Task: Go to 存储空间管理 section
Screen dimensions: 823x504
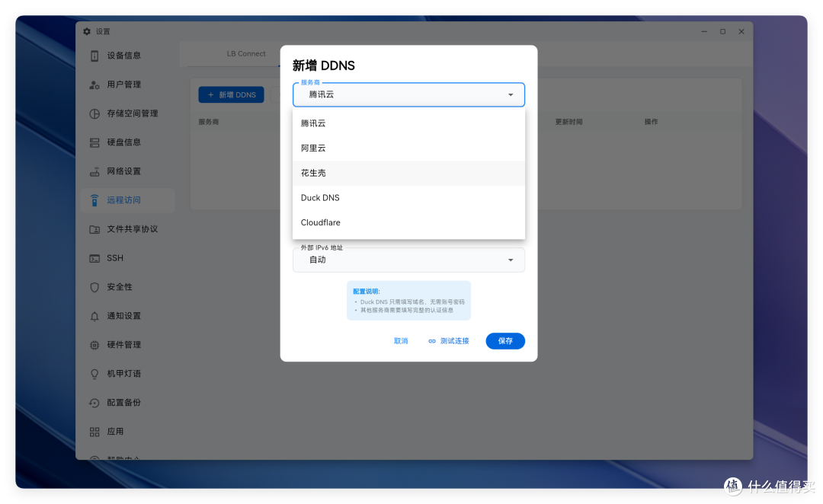Action: click(127, 113)
